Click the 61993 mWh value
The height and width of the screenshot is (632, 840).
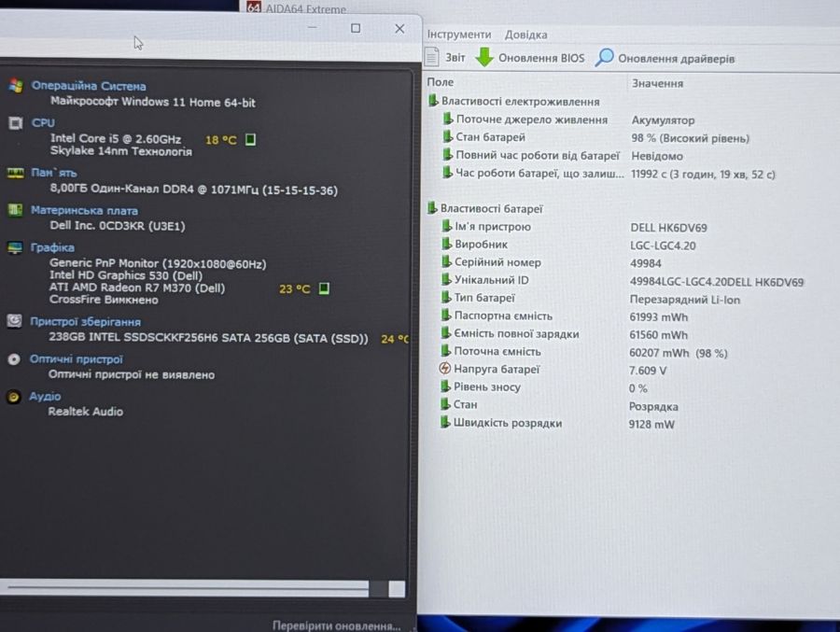tap(658, 316)
